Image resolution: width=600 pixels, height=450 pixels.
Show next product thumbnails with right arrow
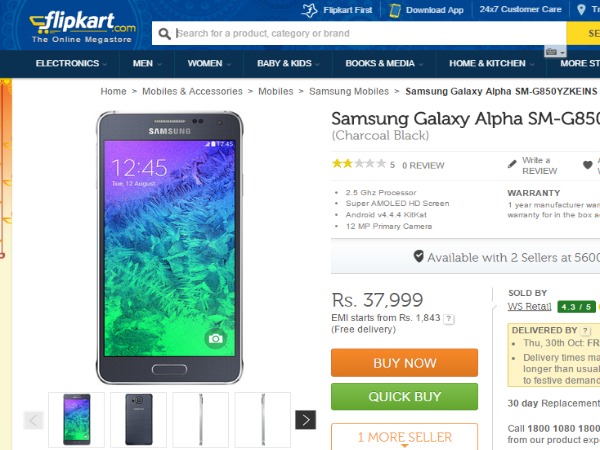tap(306, 420)
